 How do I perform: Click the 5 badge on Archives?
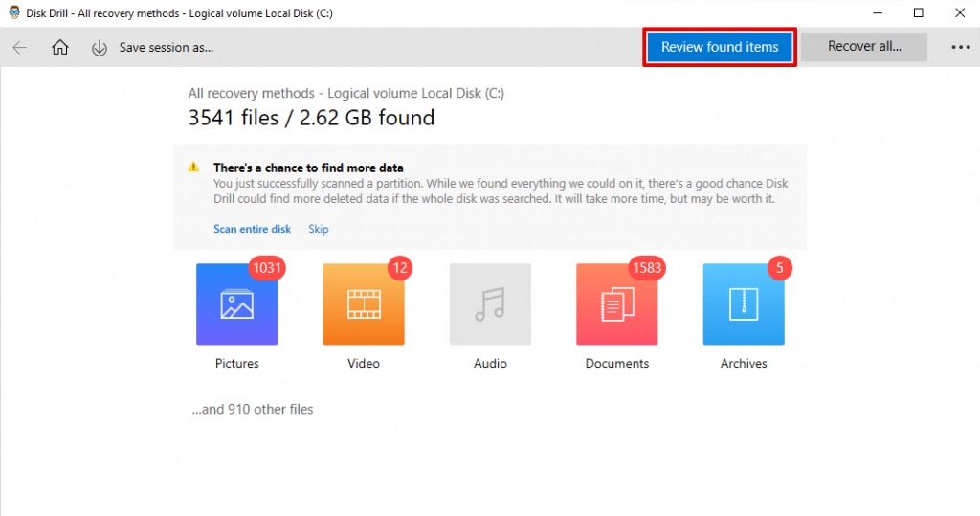pyautogui.click(x=779, y=268)
